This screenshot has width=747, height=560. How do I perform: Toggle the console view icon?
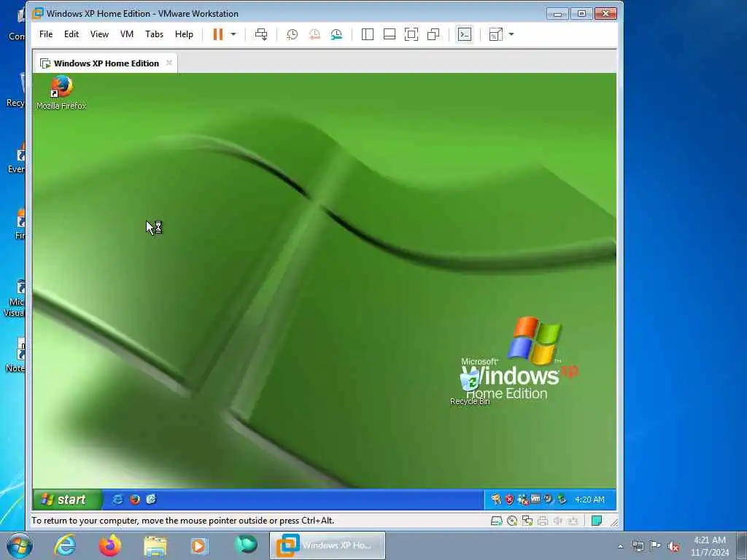pos(465,34)
